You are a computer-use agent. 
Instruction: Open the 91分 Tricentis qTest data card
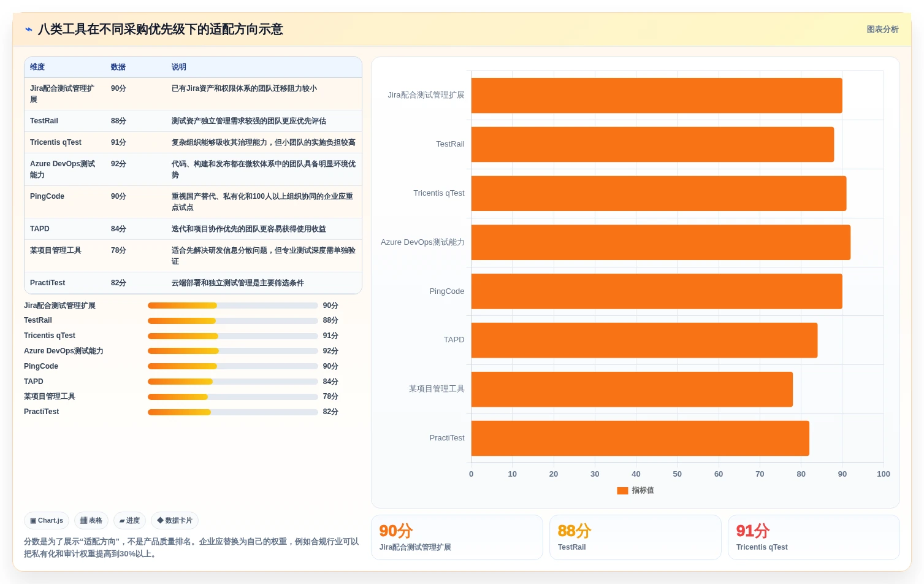click(814, 537)
